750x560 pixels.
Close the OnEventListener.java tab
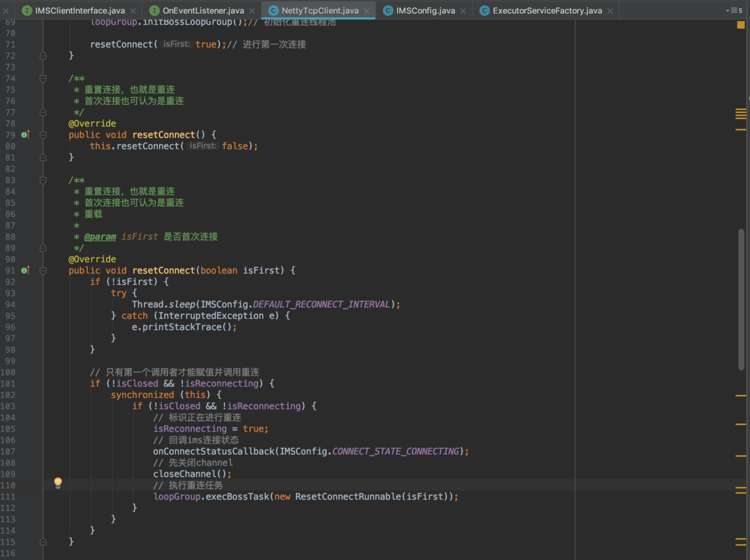252,10
